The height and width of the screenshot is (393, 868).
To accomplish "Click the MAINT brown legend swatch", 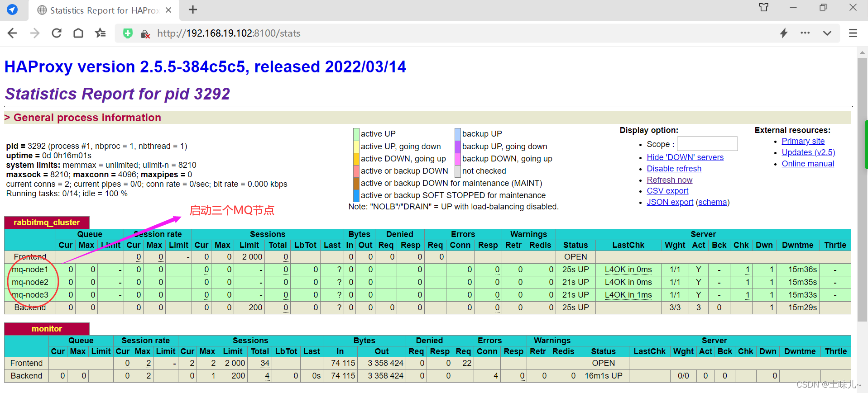I will [x=356, y=183].
